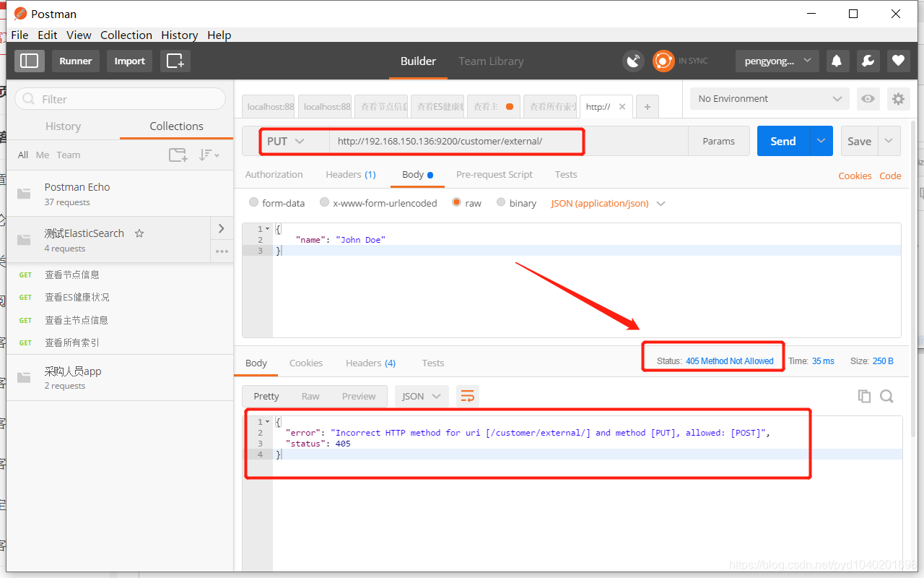Search within response magnifier icon
This screenshot has height=578, width=924.
point(886,396)
